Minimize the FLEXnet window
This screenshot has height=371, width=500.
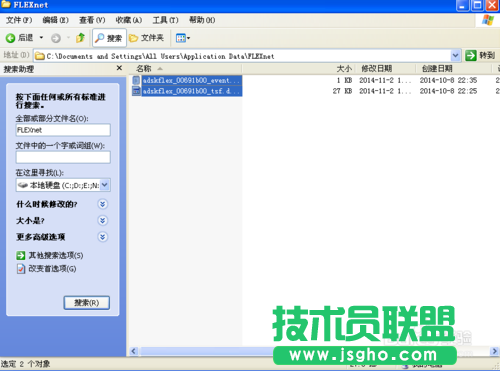pyautogui.click(x=462, y=5)
